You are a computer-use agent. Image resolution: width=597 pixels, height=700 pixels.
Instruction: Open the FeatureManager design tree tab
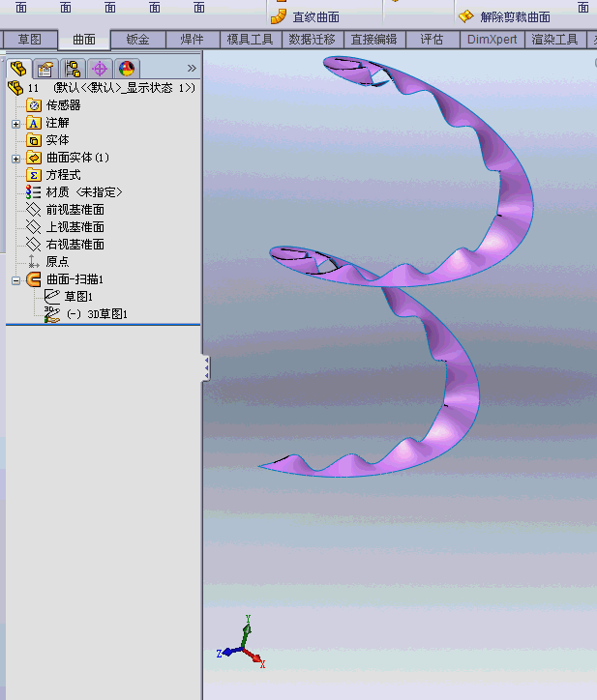point(18,69)
